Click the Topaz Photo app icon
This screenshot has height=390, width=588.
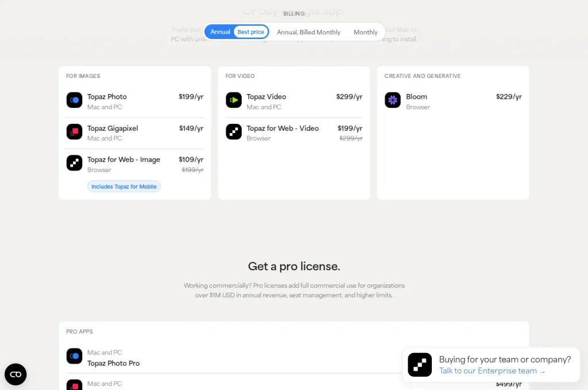(x=74, y=100)
